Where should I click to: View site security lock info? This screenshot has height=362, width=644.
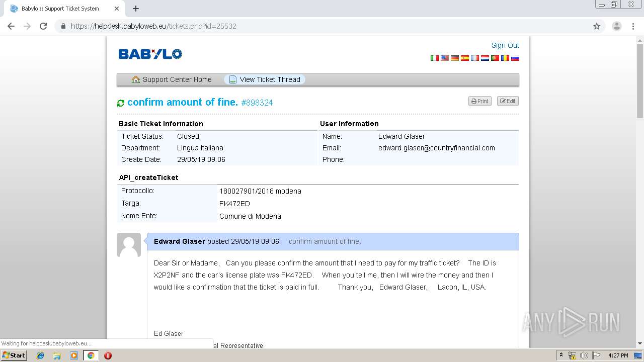point(63,26)
